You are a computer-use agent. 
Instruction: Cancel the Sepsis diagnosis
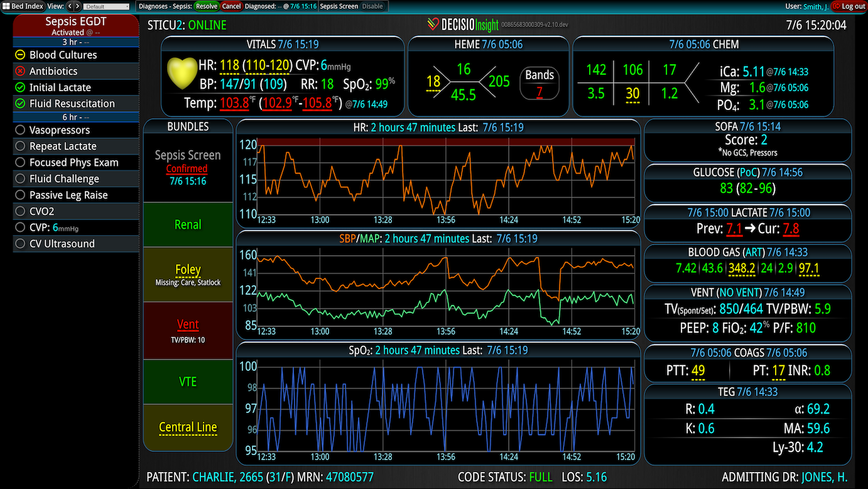pos(231,6)
